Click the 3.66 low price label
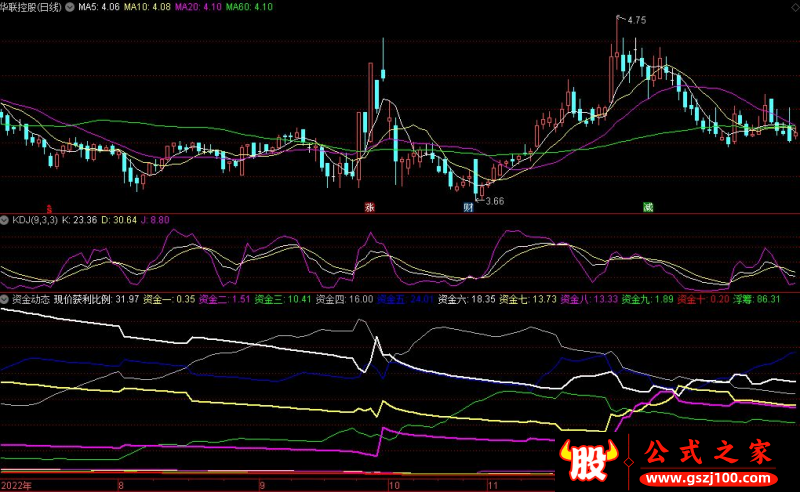Viewport: 800px width, 492px height. (494, 201)
